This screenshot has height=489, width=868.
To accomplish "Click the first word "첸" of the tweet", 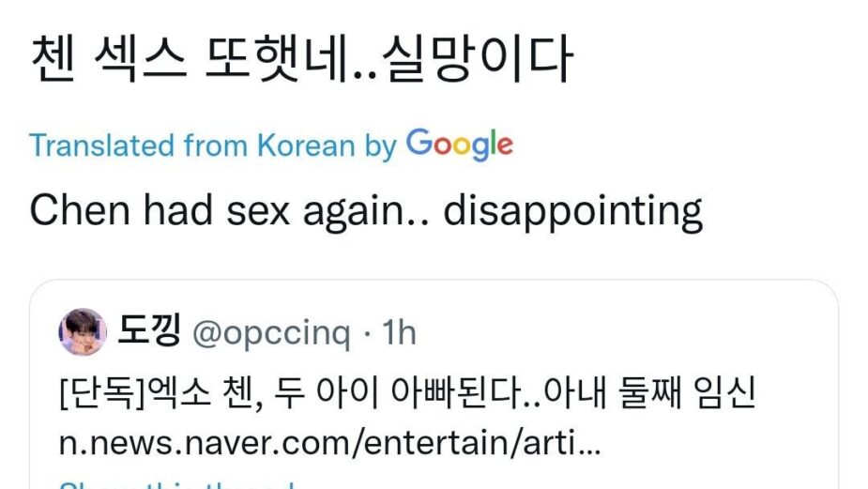I will [x=53, y=61].
